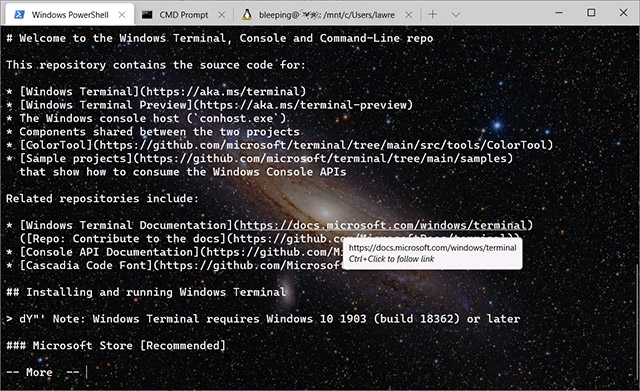Click the aka.ms/terminal-preview URL

pyautogui.click(x=303, y=105)
